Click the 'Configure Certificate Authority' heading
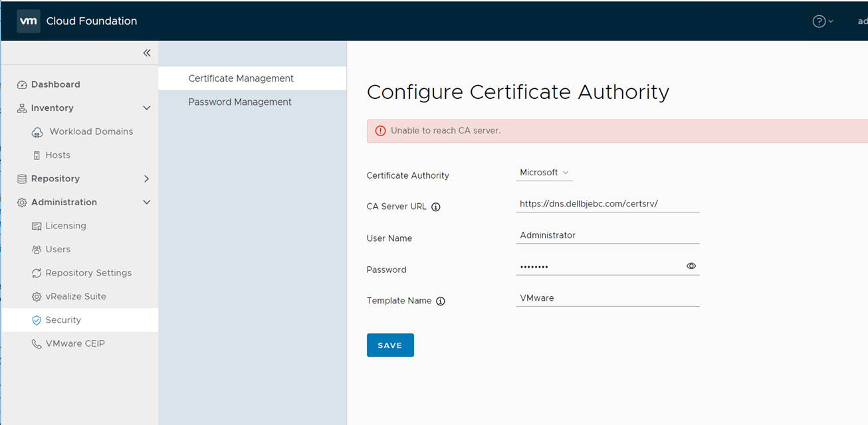This screenshot has width=868, height=425. tap(518, 92)
